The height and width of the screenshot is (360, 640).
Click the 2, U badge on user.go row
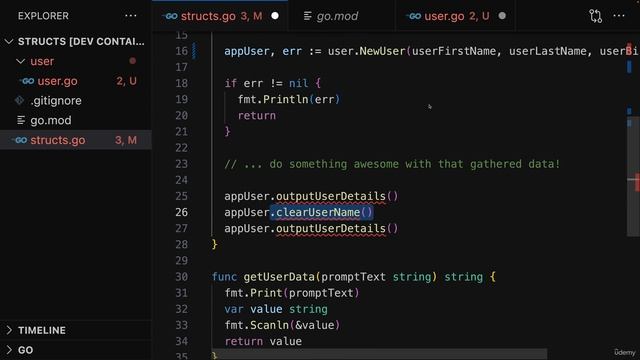click(127, 81)
